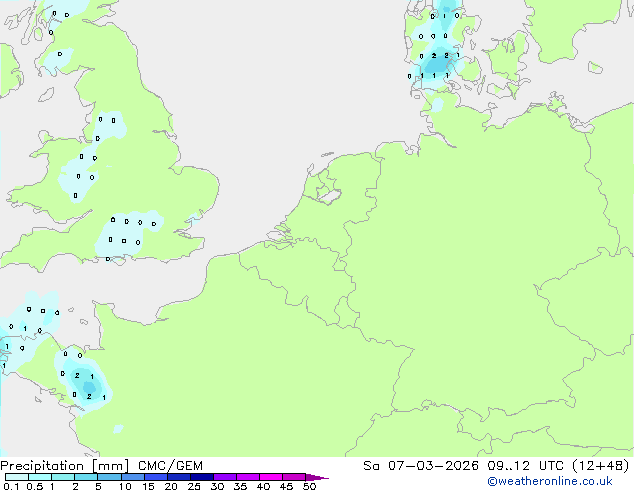Pick the 30–35 mm purple legend swatch
This screenshot has width=634, height=490.
point(225,477)
